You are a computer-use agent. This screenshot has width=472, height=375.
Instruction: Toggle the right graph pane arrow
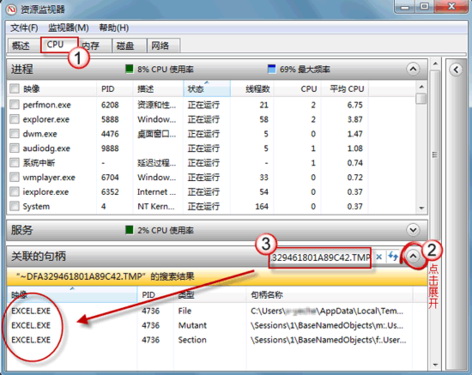[x=456, y=70]
